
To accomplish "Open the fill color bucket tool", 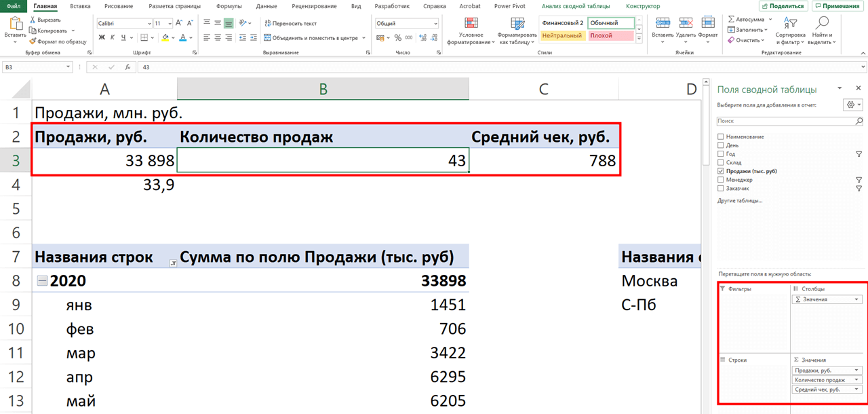I will pos(165,37).
